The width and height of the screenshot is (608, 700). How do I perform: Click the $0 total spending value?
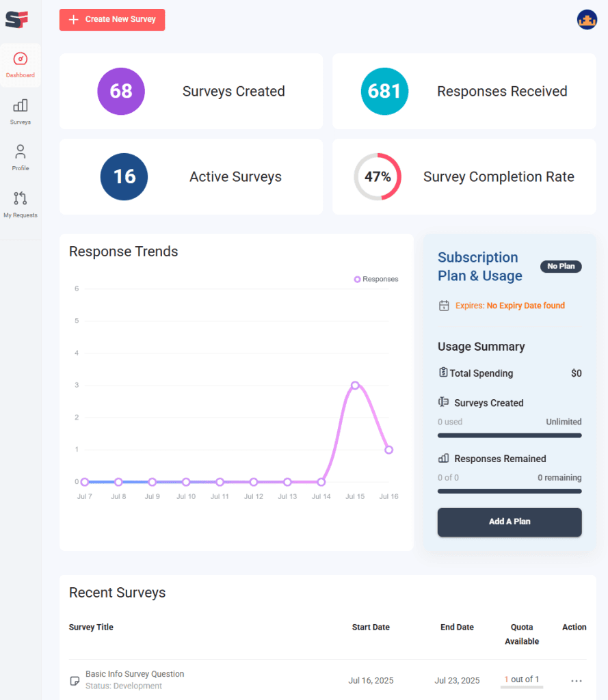tap(577, 373)
